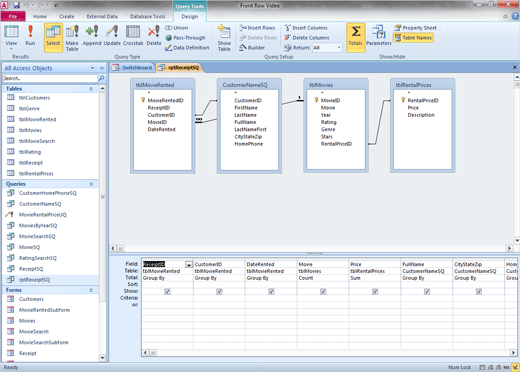Select RentalPriceID field in tblMovies

coord(336,144)
